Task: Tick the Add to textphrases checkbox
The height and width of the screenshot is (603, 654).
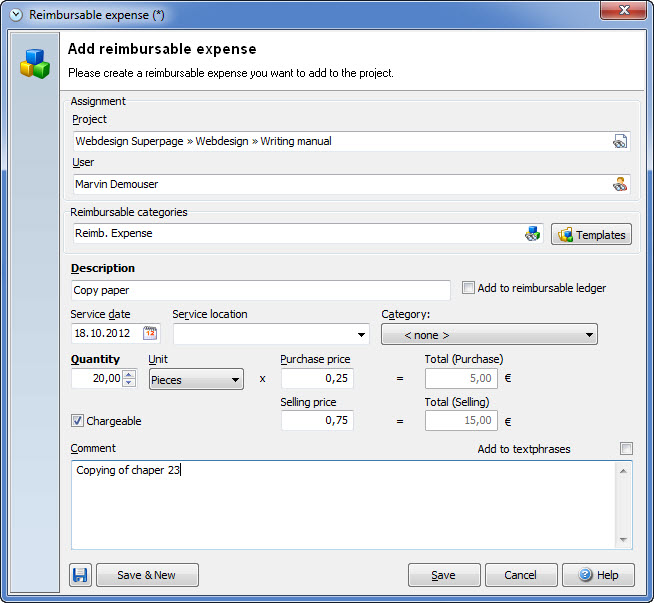Action: point(626,449)
